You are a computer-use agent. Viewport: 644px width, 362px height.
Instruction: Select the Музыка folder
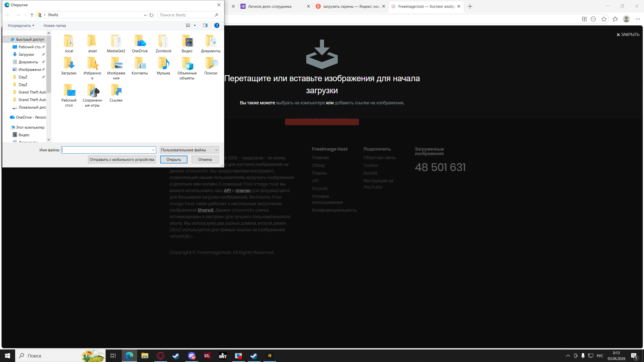point(163,66)
